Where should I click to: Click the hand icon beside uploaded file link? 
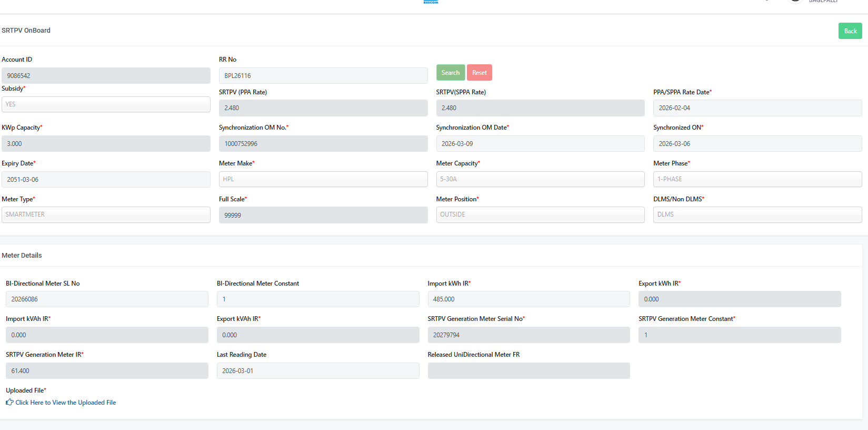9,402
